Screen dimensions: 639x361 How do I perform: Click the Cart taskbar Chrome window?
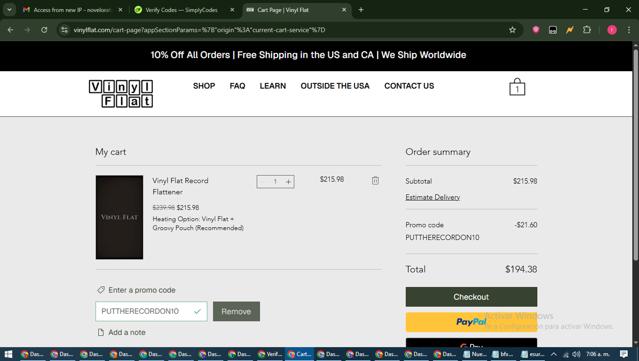pyautogui.click(x=300, y=354)
